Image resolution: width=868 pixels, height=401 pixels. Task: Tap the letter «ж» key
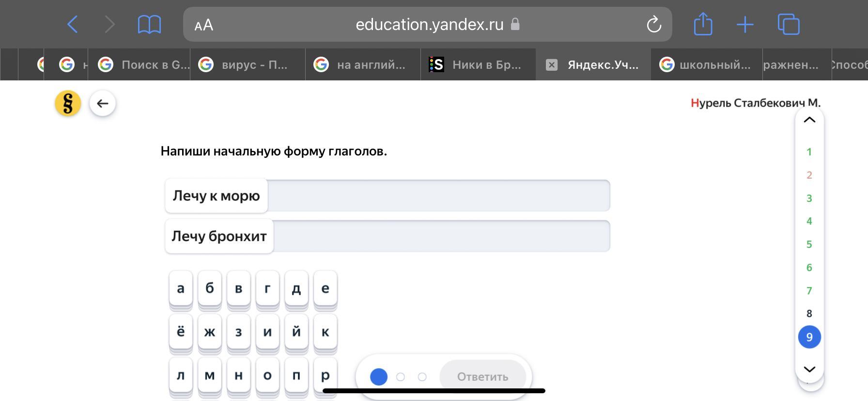point(210,332)
